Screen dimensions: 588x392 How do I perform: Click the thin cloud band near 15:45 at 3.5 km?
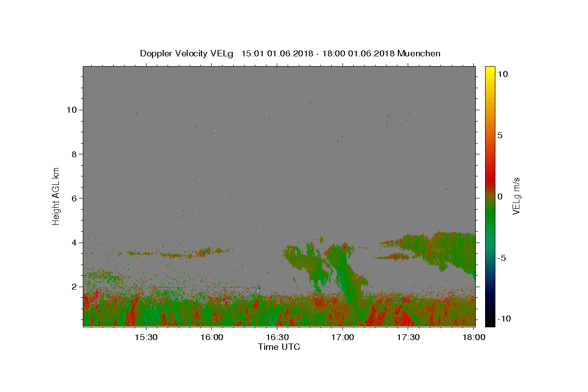(179, 254)
